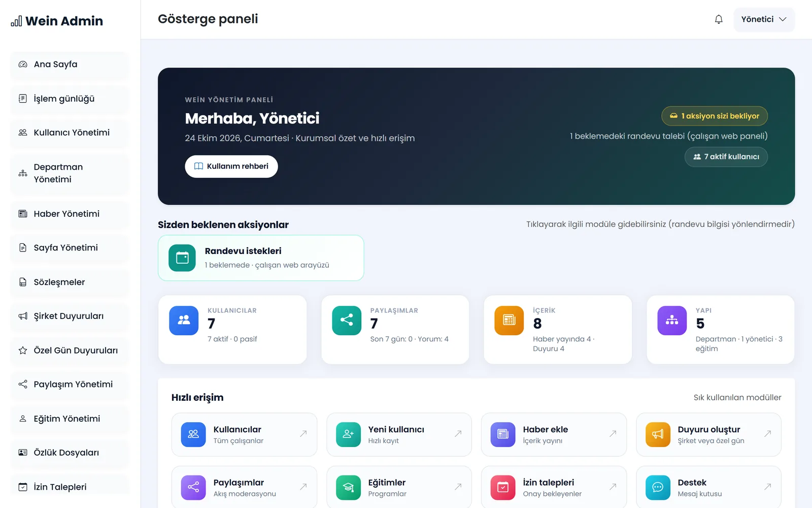Click the Haber Yönetimi newspaper icon
The height and width of the screenshot is (508, 812).
[x=23, y=214]
